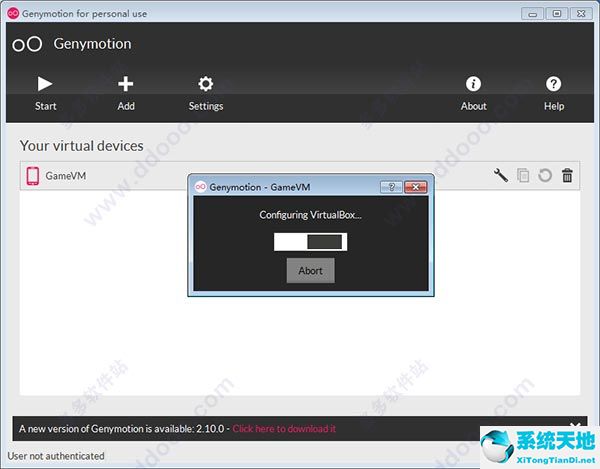The height and width of the screenshot is (469, 600).
Task: Click the "Configuring VirtualBox..." status text
Action: coord(310,215)
